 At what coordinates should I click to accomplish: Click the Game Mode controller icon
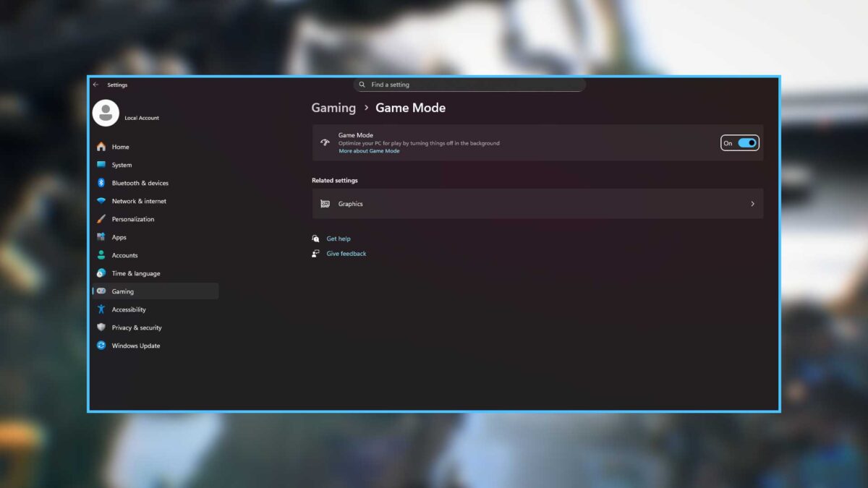[x=324, y=142]
